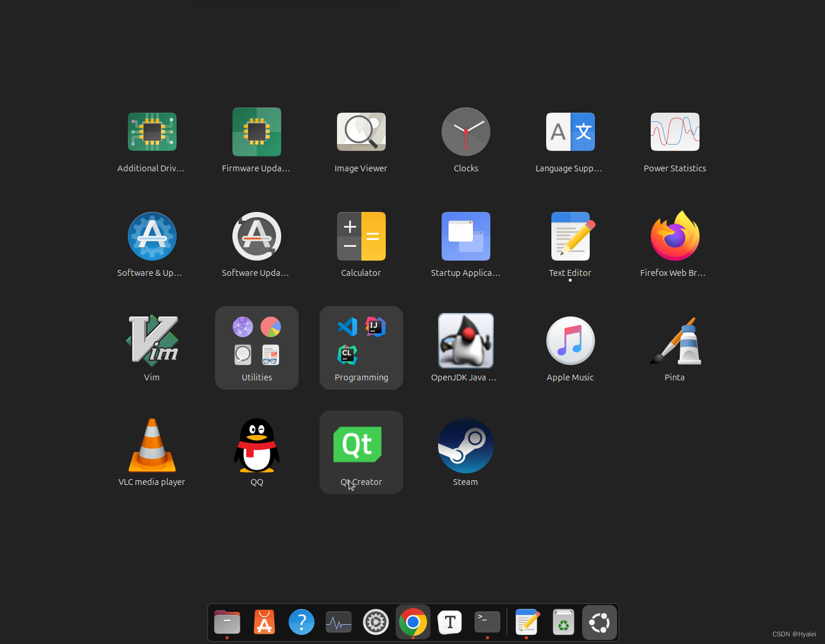Launch VLC media player
The width and height of the screenshot is (825, 644).
click(x=152, y=445)
